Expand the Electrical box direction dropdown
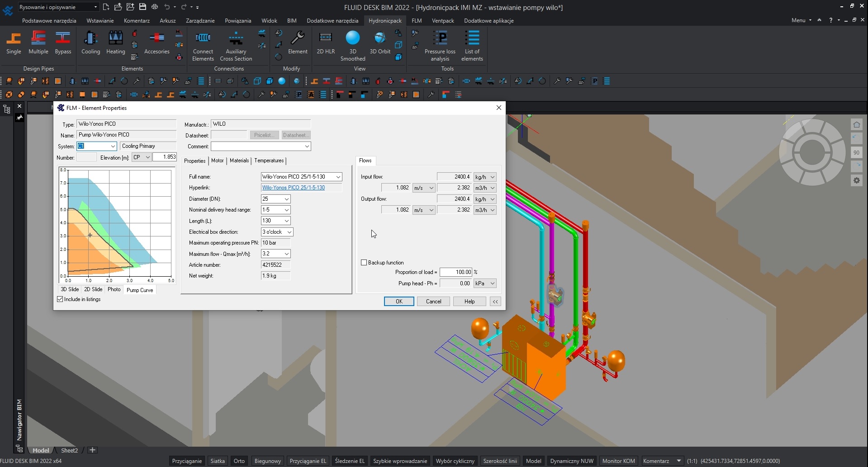The image size is (868, 467). [x=289, y=232]
